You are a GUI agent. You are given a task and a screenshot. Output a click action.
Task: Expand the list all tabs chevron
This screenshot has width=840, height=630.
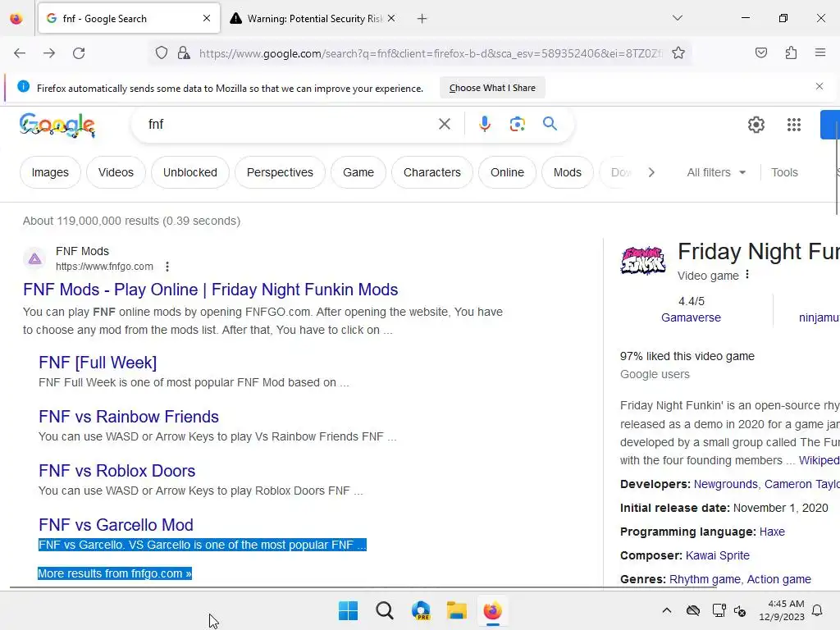[x=678, y=18]
